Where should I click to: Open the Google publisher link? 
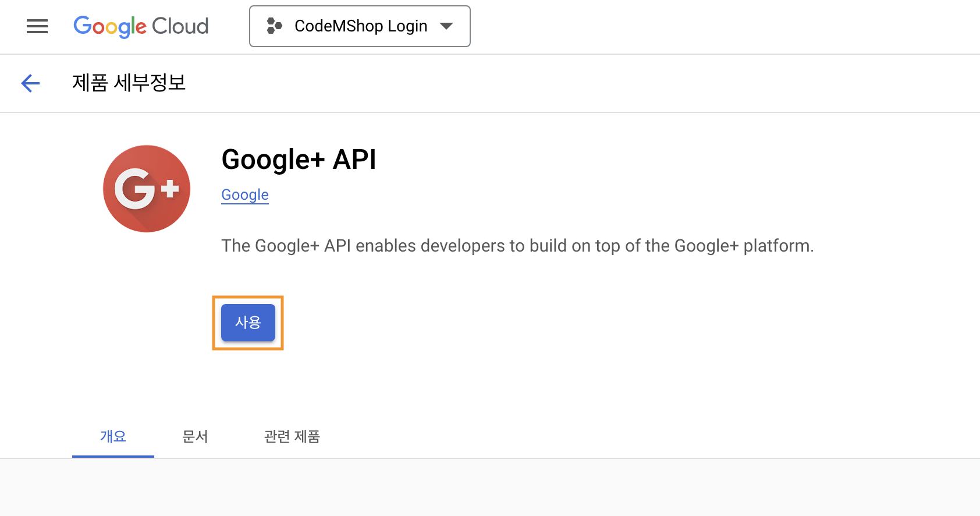point(245,195)
